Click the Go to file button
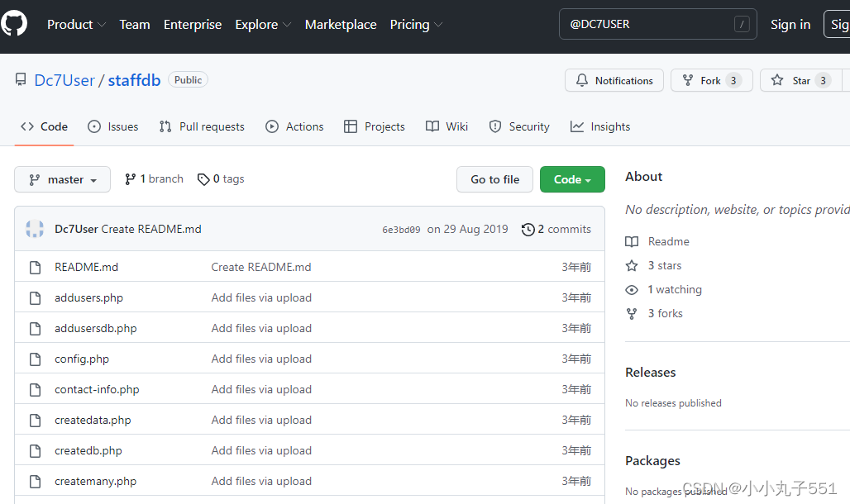The width and height of the screenshot is (850, 504). click(x=495, y=179)
